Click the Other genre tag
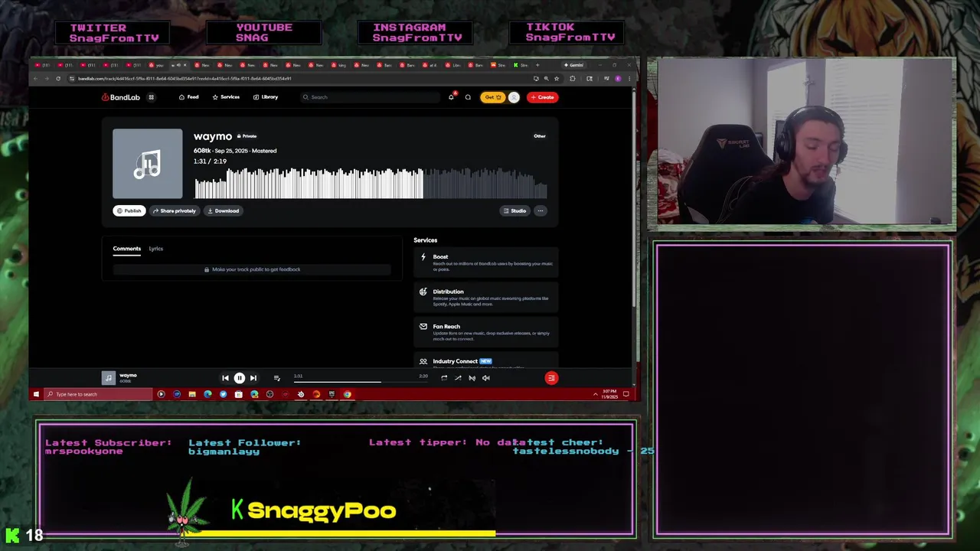Image resolution: width=980 pixels, height=551 pixels. click(x=540, y=136)
